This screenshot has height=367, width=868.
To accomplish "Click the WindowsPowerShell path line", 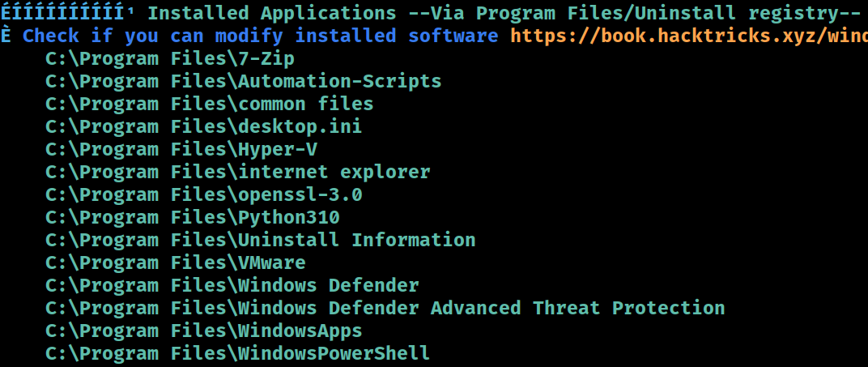I will [x=237, y=354].
